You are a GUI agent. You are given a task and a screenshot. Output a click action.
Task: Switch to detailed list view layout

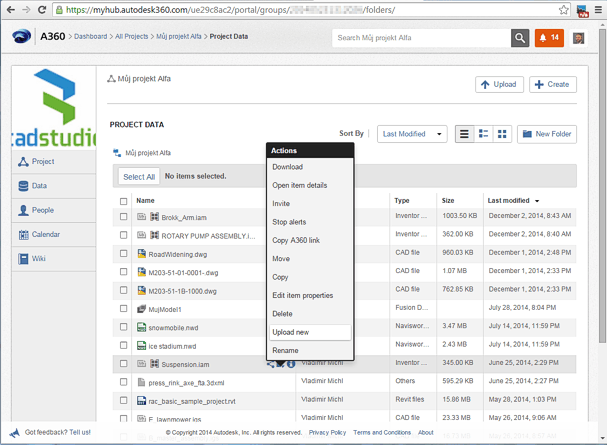click(x=484, y=134)
